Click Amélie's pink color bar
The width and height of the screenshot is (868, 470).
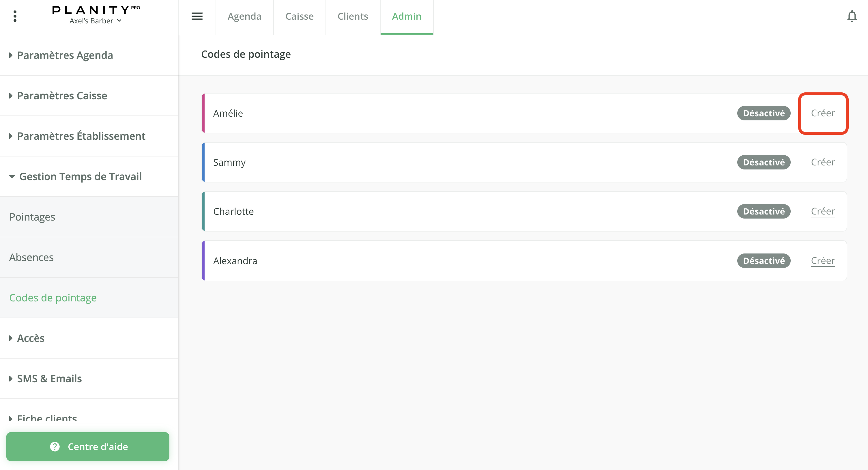(203, 113)
